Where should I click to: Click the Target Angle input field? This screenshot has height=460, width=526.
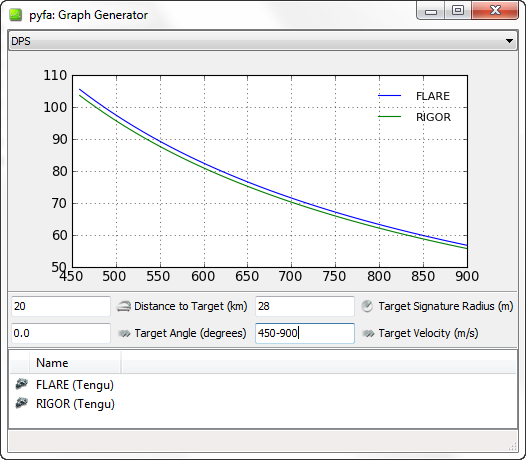pyautogui.click(x=61, y=334)
